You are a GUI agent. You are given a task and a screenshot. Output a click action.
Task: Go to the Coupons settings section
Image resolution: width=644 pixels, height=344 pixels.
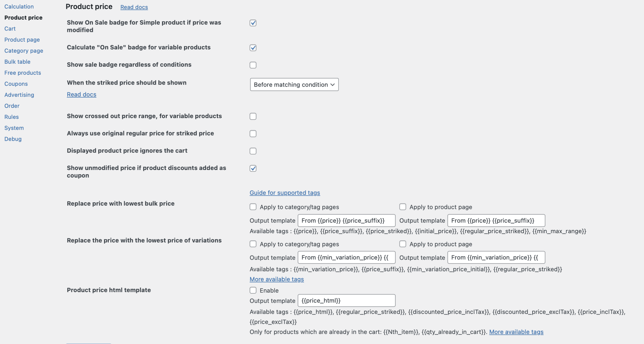coord(16,84)
